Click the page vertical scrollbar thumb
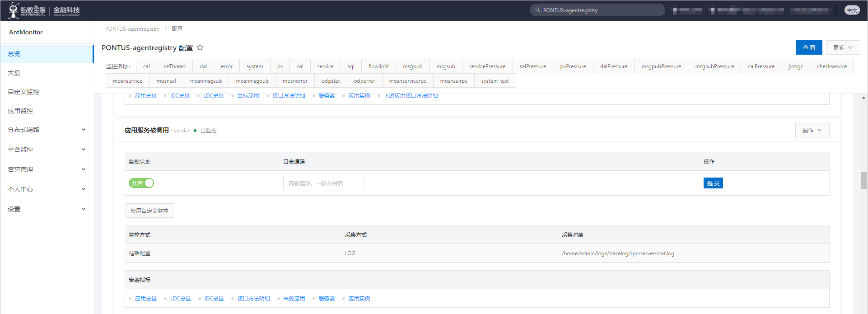 [863, 180]
